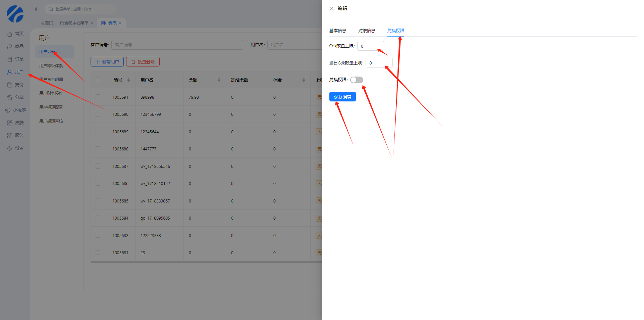Click the home icon in sidebar
This screenshot has width=644, height=320.
tap(10, 34)
